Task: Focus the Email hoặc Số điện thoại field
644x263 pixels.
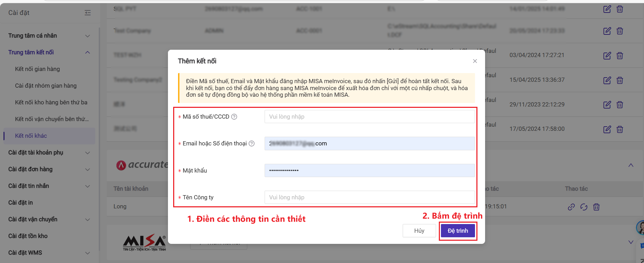Action: point(370,143)
